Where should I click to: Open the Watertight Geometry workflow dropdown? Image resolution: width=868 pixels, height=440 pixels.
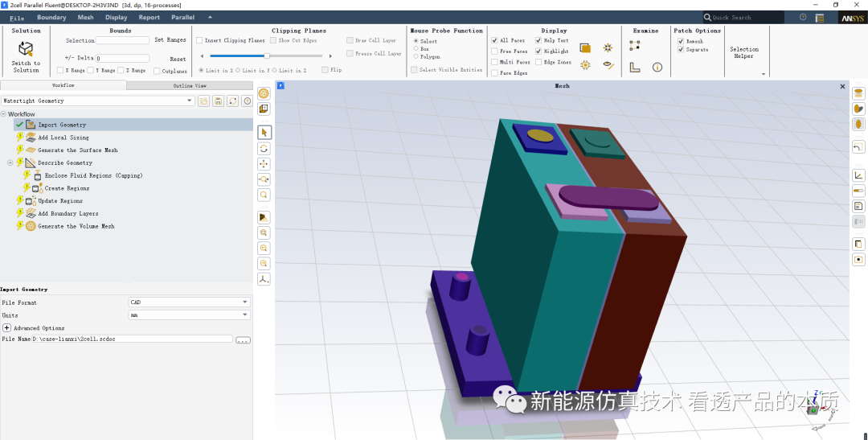tap(190, 101)
